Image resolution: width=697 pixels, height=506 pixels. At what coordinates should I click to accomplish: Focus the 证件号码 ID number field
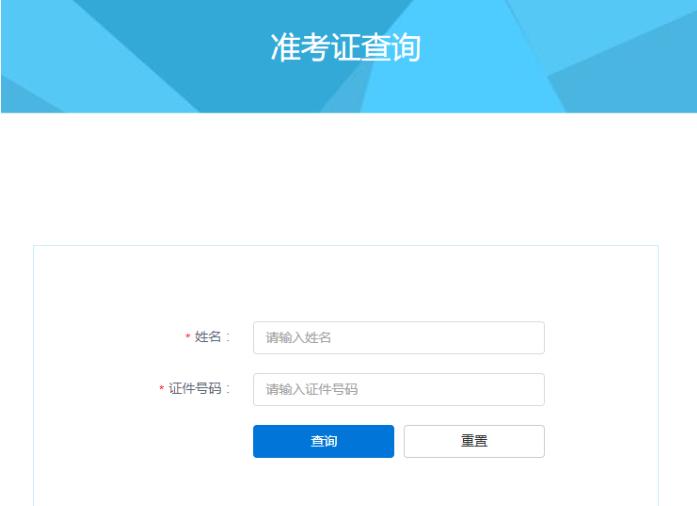(x=398, y=390)
